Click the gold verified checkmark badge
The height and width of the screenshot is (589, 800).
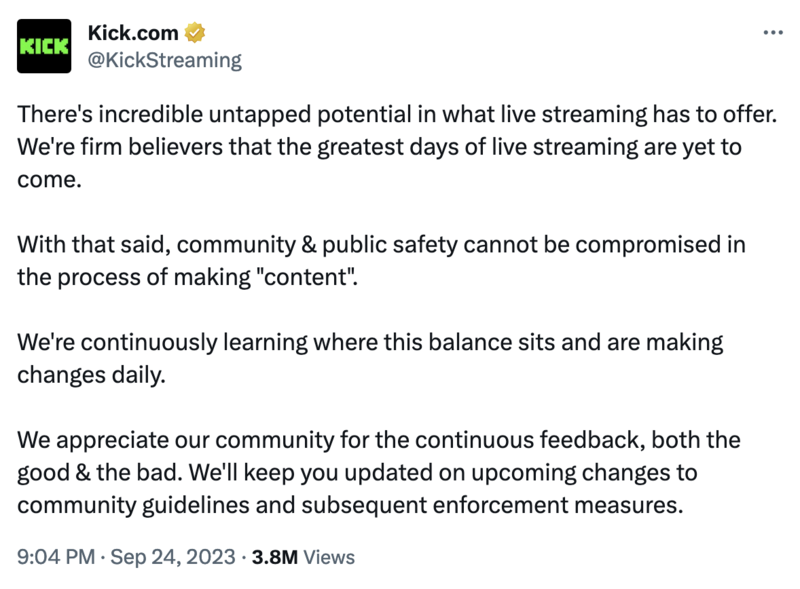194,33
